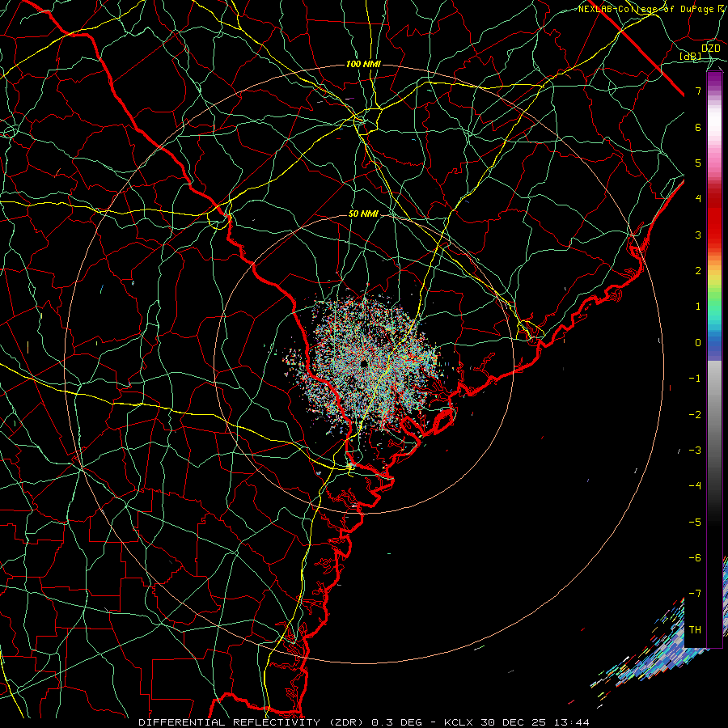This screenshot has width=728, height=728.
Task: Click the "DZD" product label above legend
Action: tap(710, 49)
